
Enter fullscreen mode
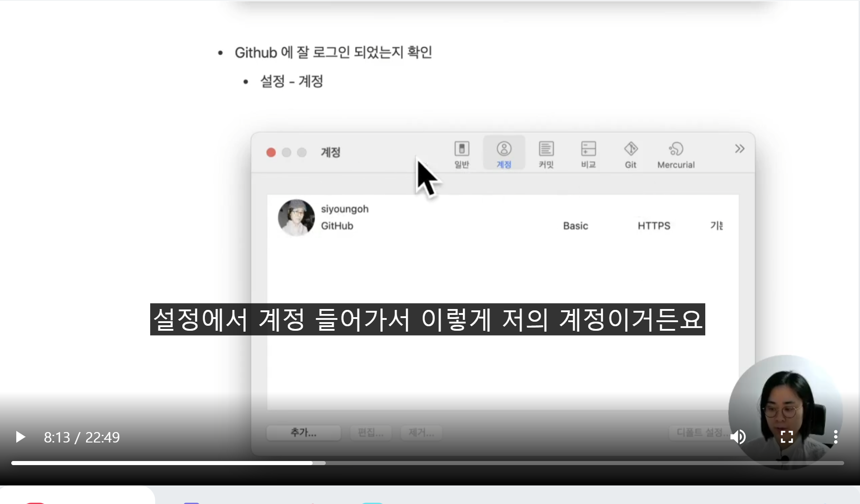tap(787, 437)
